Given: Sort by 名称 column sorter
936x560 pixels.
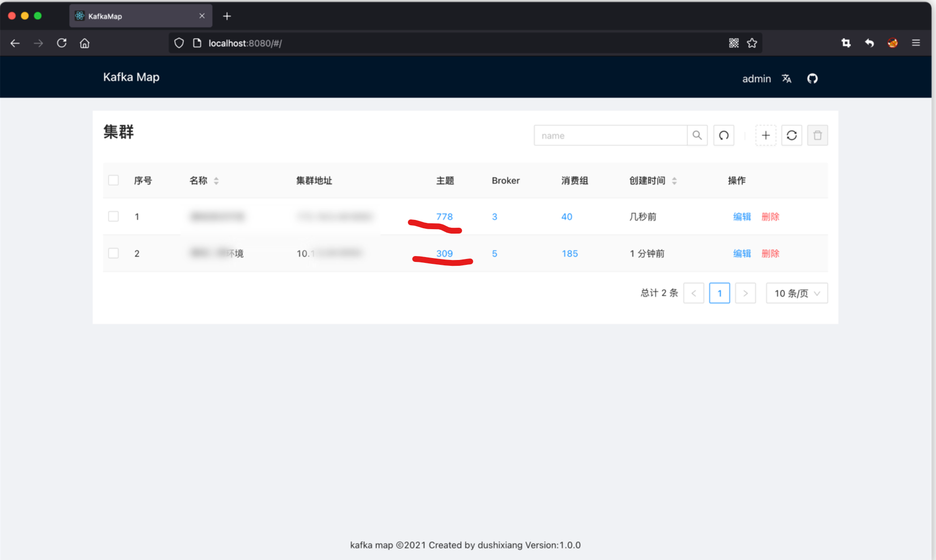Looking at the screenshot, I should click(216, 181).
